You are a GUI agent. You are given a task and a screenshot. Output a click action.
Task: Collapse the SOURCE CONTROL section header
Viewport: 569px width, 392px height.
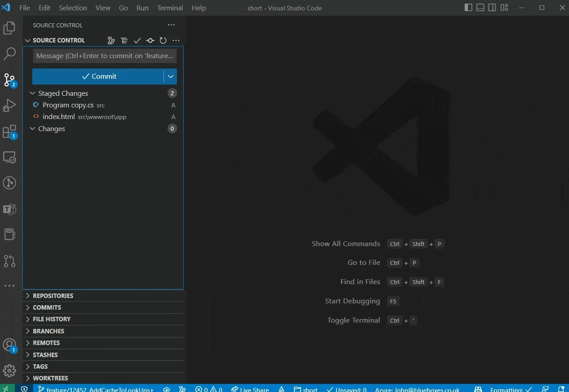pos(58,40)
